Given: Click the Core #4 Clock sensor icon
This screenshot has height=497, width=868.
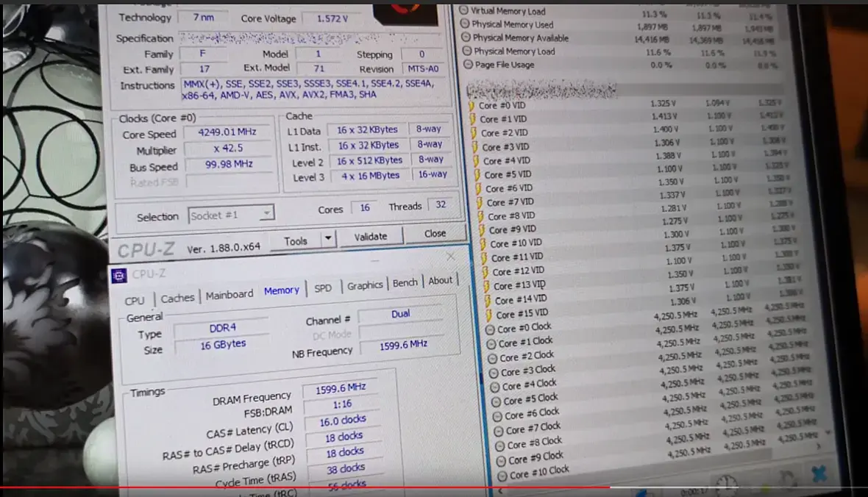Looking at the screenshot, I should (x=495, y=387).
